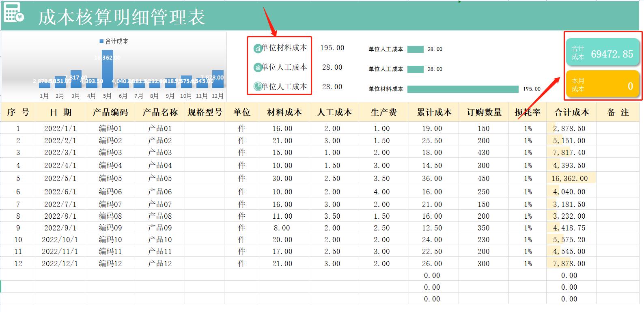
Task: Click the 450 order quantity cell
Action: tap(484, 179)
